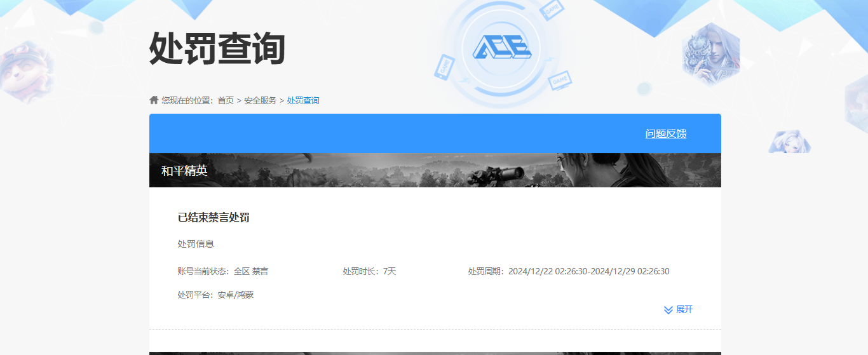Click the 和平精英 game banner title
868x355 pixels.
(184, 171)
